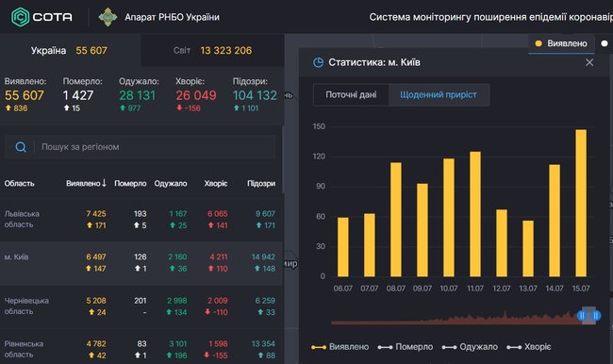
Task: Open the Львівська область row
Action: 141,220
